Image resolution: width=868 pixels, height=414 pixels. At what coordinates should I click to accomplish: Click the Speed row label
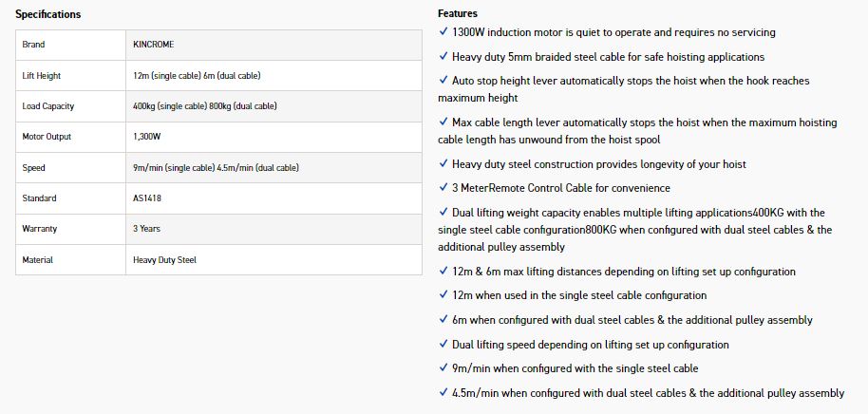[x=33, y=168]
